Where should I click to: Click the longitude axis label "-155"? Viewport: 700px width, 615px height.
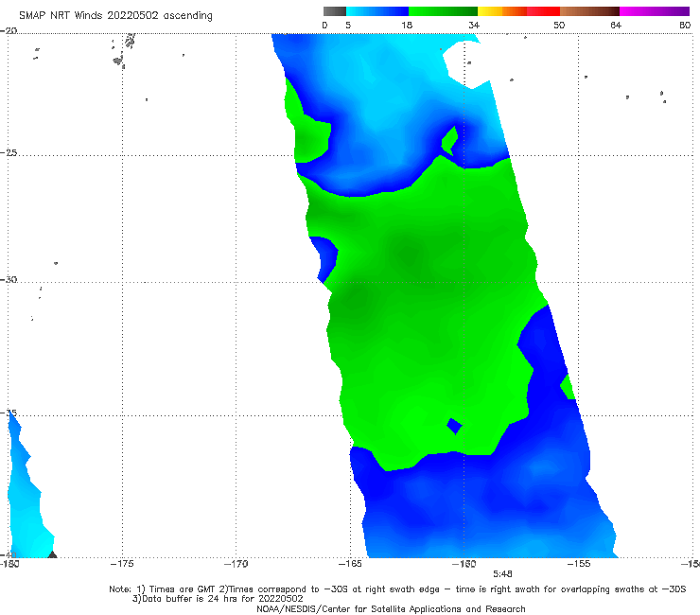pos(579,564)
